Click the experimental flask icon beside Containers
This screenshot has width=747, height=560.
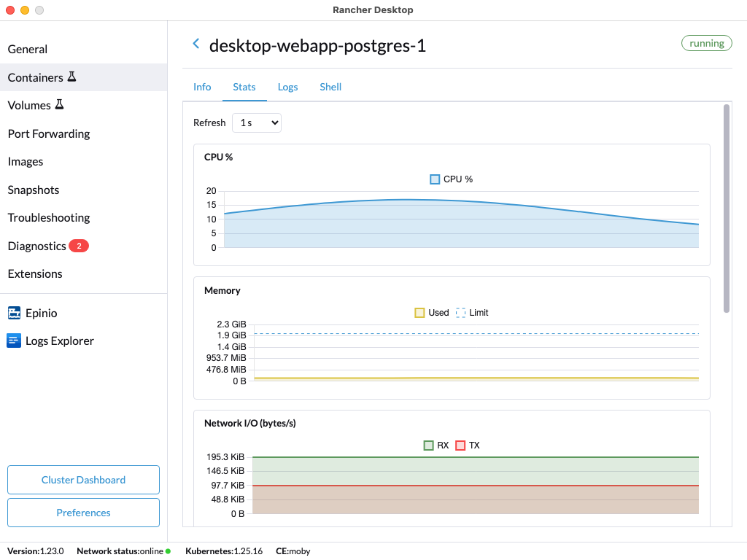(72, 77)
